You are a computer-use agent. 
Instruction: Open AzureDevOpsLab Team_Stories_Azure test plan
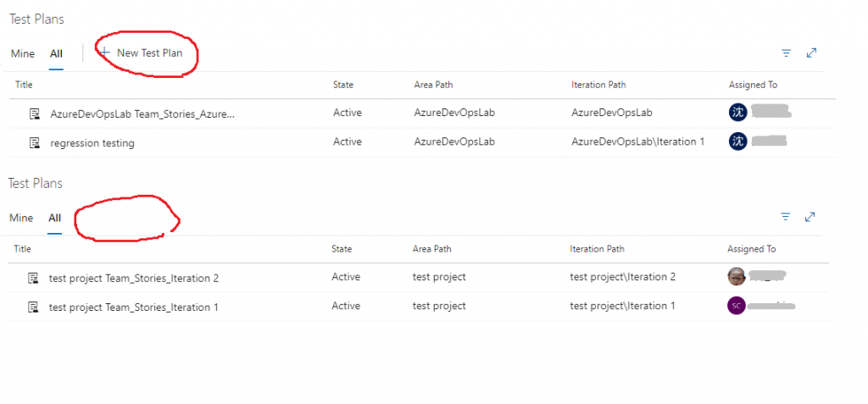coord(142,113)
